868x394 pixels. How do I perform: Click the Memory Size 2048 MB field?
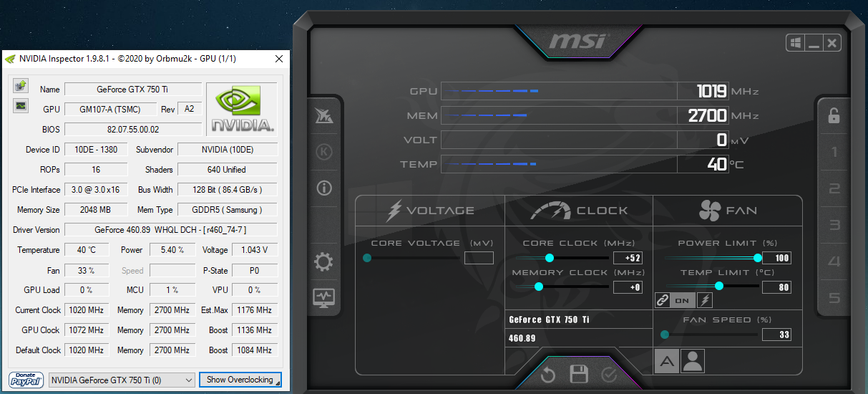tap(96, 210)
